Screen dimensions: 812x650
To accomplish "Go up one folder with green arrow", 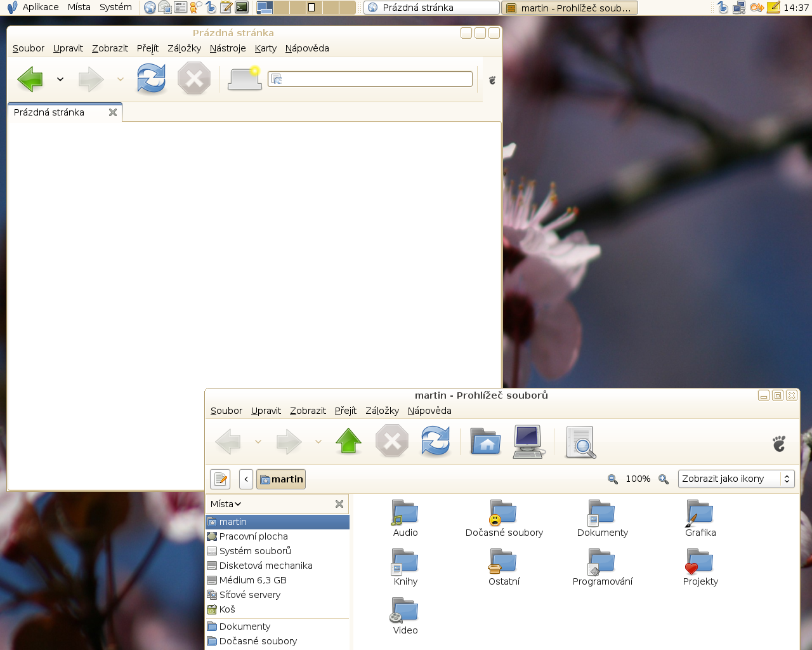I will pyautogui.click(x=348, y=441).
